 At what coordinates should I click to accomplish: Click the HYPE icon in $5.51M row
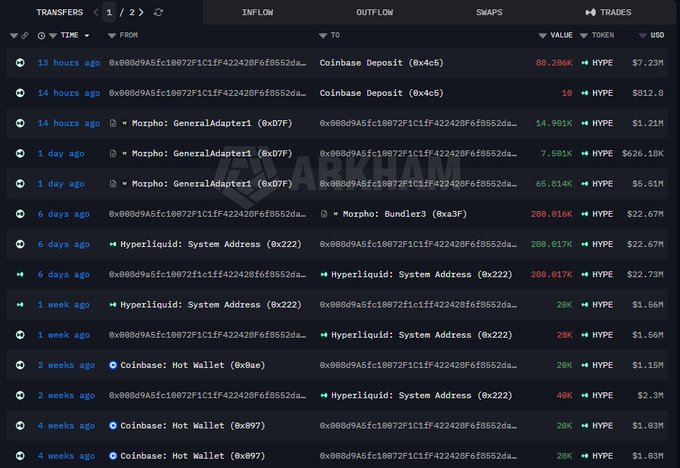click(585, 184)
